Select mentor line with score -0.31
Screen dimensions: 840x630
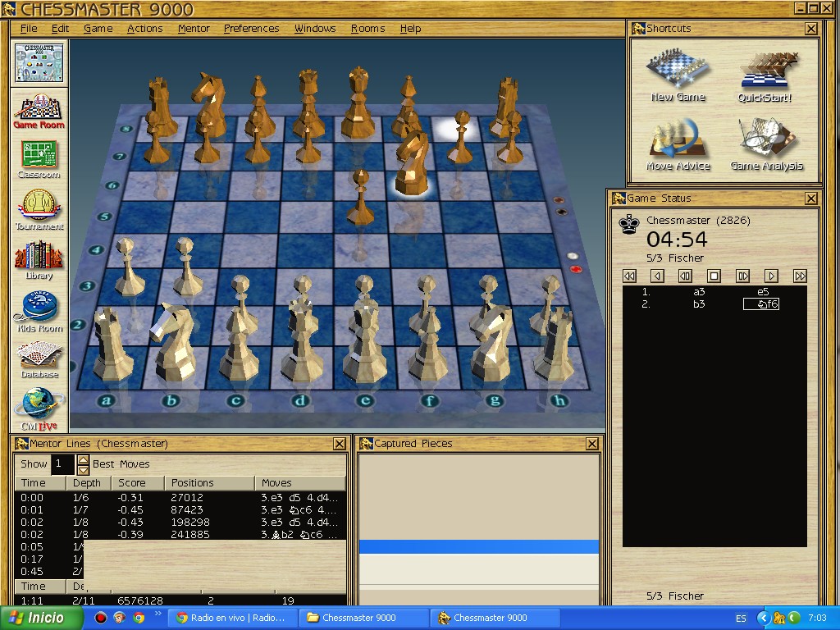pos(180,498)
